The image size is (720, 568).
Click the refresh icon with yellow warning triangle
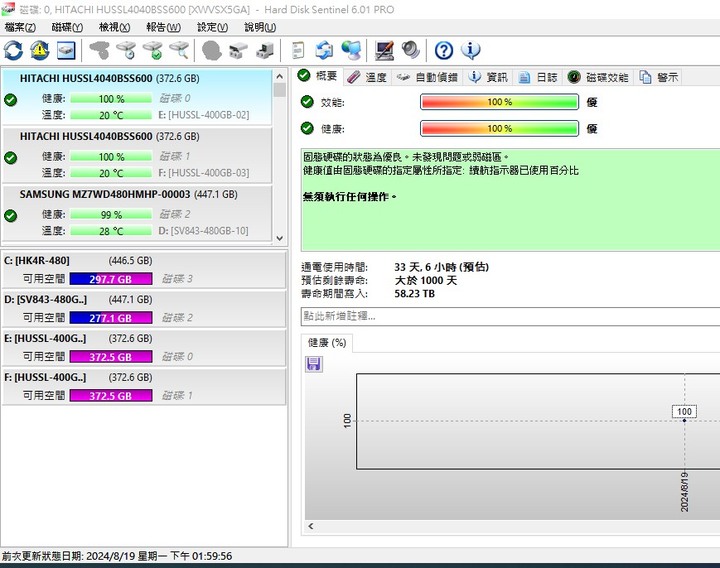point(40,50)
